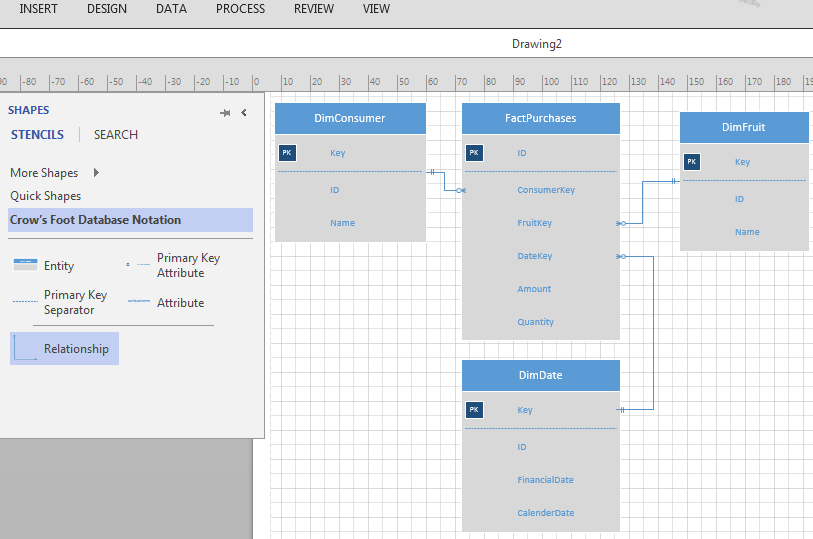
Task: Pin the Shapes panel
Action: tap(225, 113)
